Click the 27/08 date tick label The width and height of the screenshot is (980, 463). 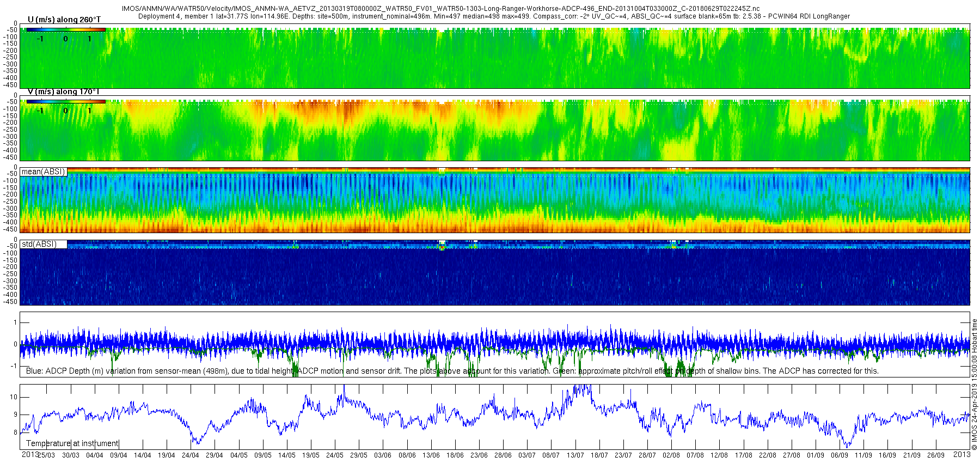point(791,455)
